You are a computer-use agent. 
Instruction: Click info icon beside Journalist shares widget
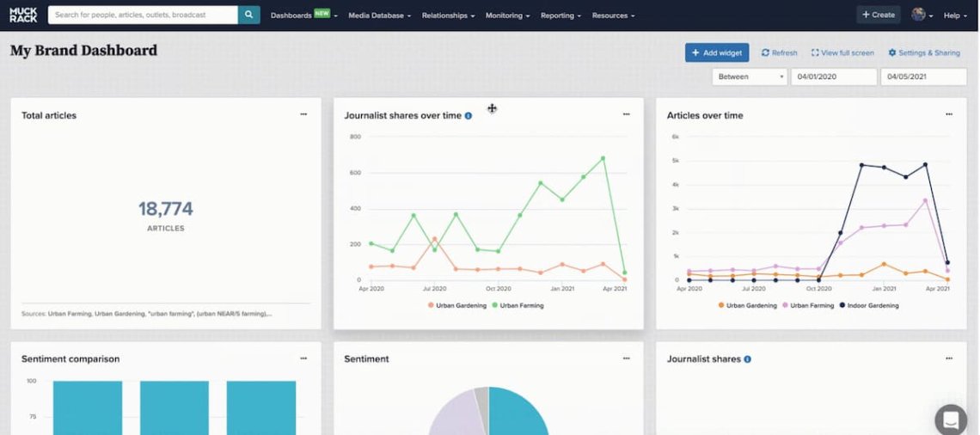tap(748, 359)
